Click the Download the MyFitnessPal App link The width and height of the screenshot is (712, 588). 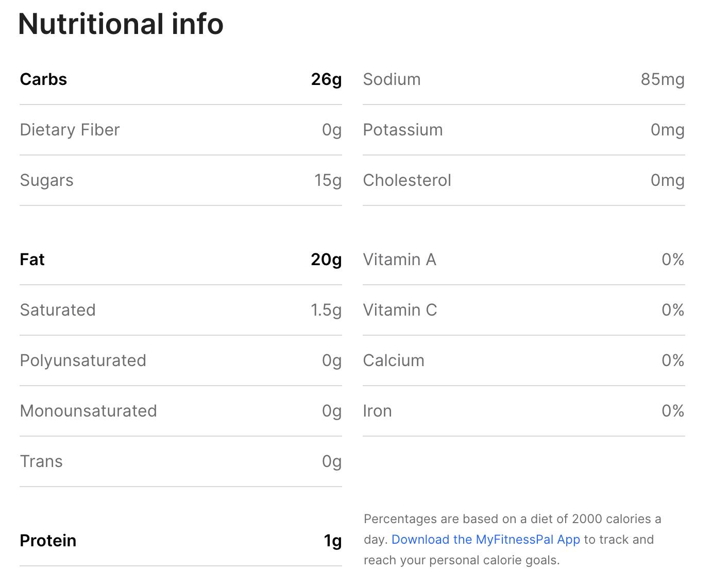tap(485, 540)
